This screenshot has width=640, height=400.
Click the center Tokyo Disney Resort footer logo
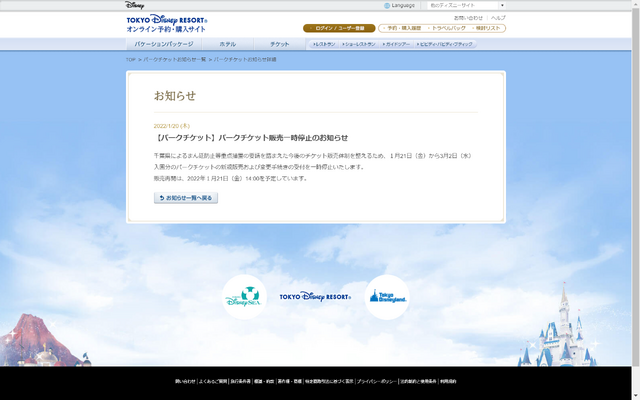coord(315,297)
